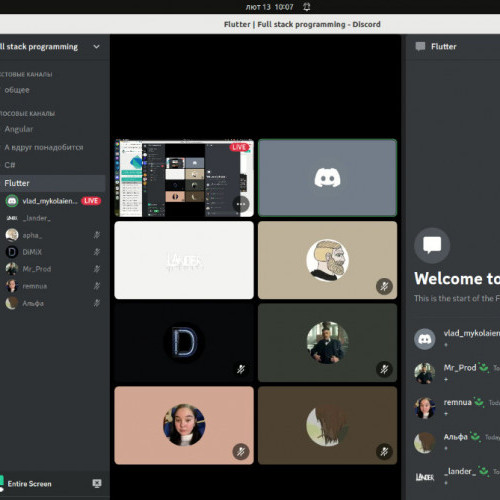Click mute icon on brown long-hair tile
The height and width of the screenshot is (500, 500).
click(384, 452)
